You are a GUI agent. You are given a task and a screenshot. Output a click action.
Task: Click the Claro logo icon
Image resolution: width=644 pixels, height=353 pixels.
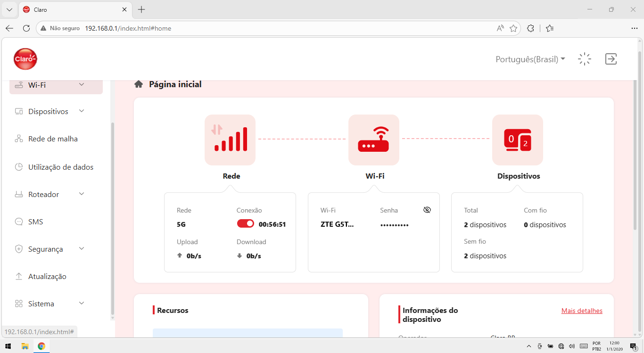25,59
